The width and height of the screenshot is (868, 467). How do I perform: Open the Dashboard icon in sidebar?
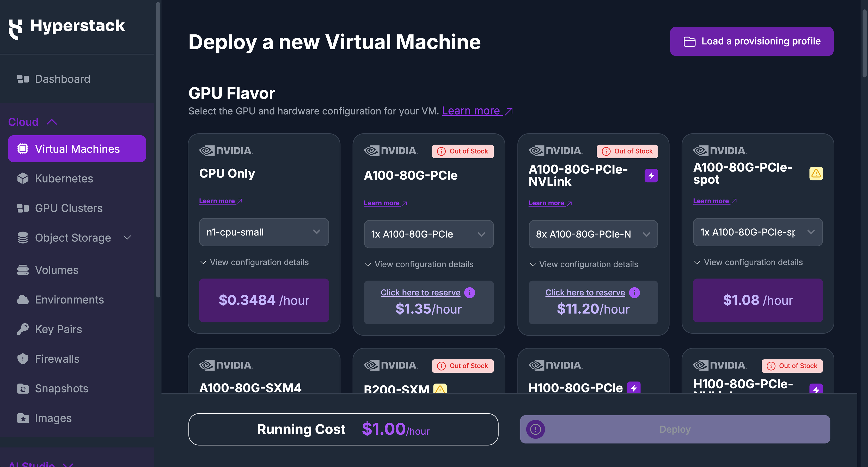click(23, 79)
